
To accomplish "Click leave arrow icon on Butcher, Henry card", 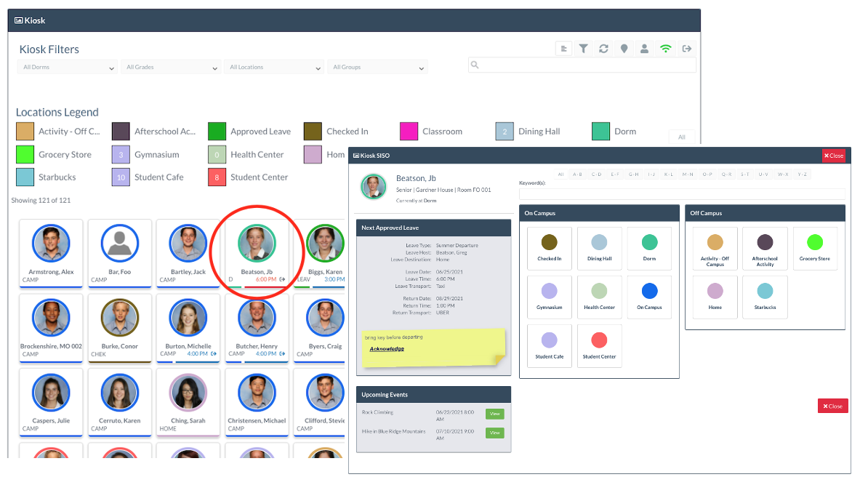I will (x=282, y=354).
